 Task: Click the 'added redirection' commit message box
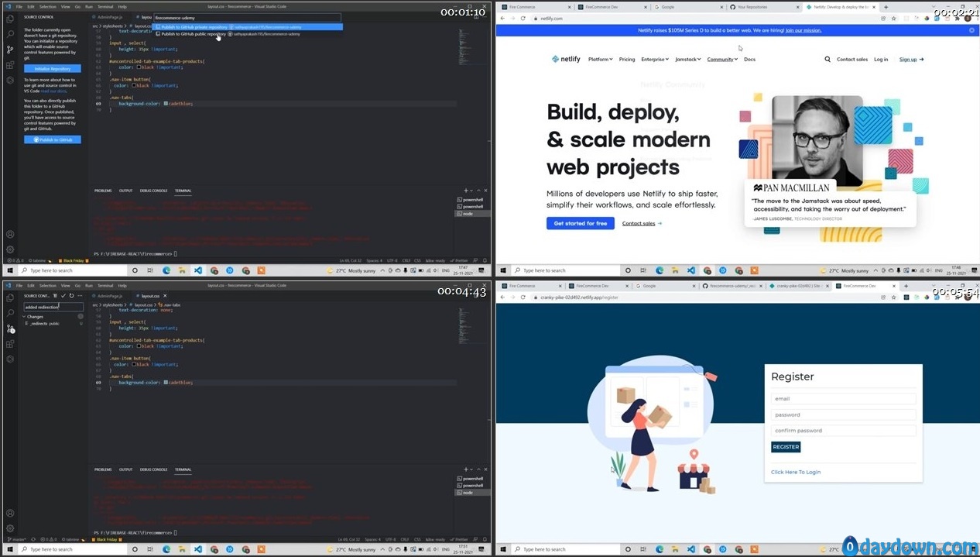(53, 307)
